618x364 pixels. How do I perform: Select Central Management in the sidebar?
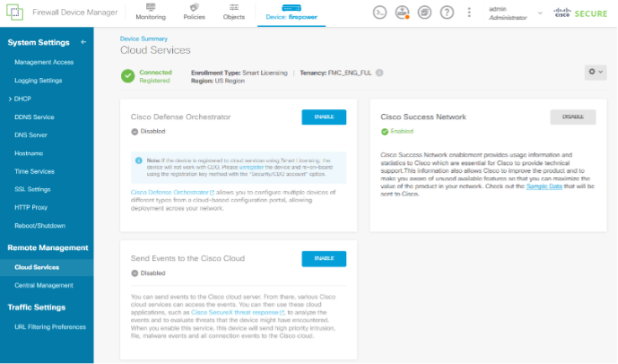click(x=45, y=285)
